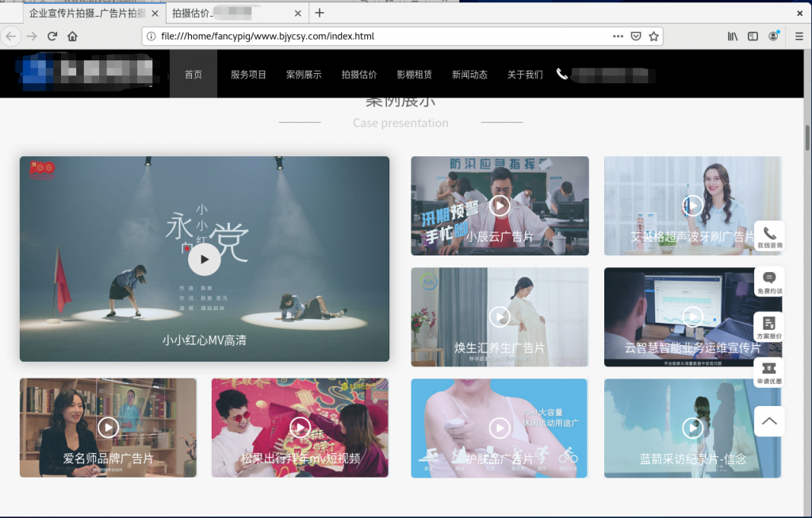Close the 企业宣传片拍摄 tab
The height and width of the screenshot is (518, 812).
click(x=155, y=13)
